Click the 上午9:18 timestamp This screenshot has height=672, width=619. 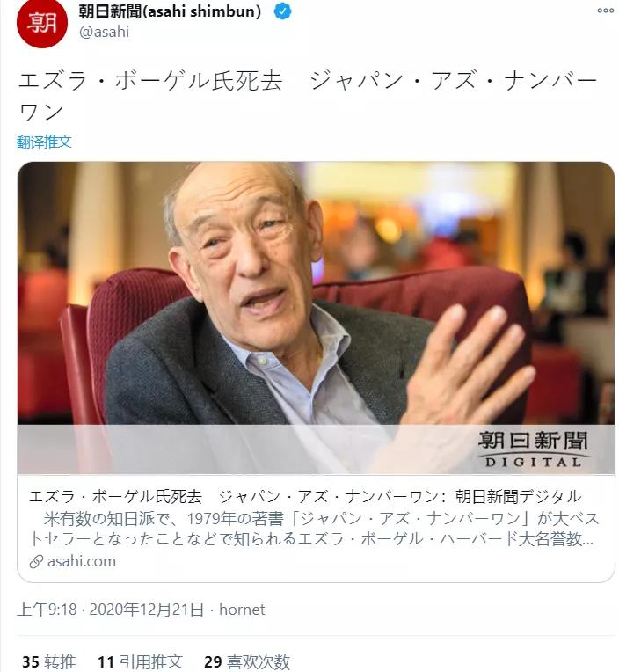pyautogui.click(x=47, y=610)
